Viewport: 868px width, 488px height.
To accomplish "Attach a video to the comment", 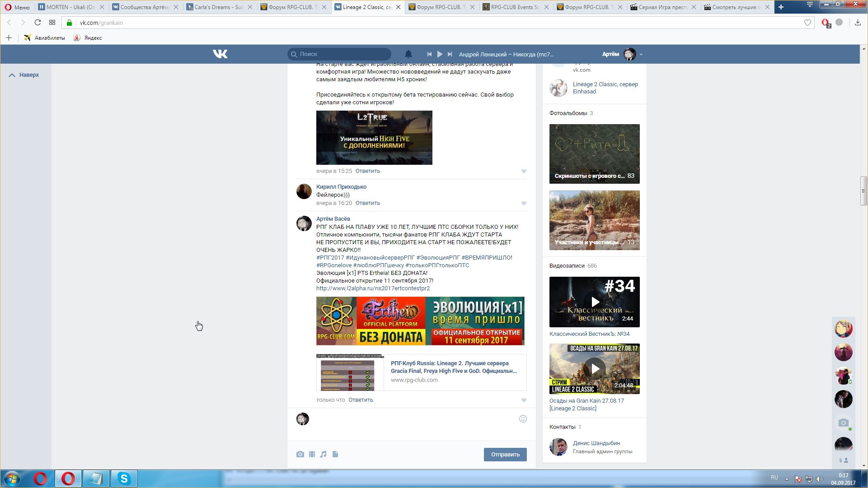I will pyautogui.click(x=312, y=455).
